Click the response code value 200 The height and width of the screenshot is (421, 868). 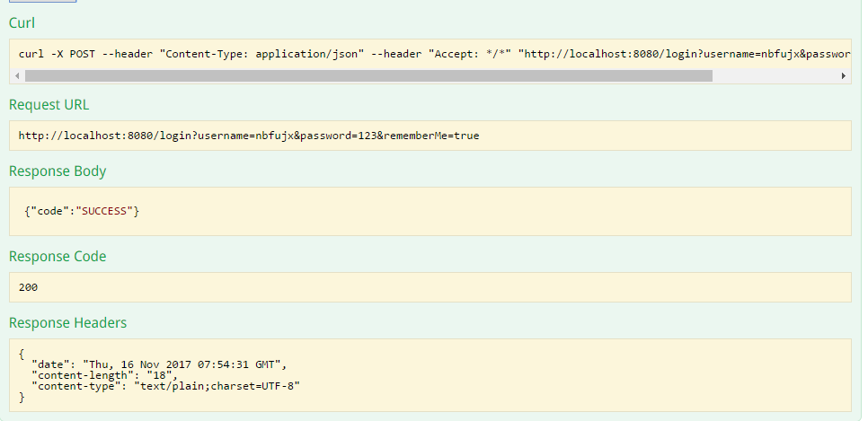click(x=28, y=287)
